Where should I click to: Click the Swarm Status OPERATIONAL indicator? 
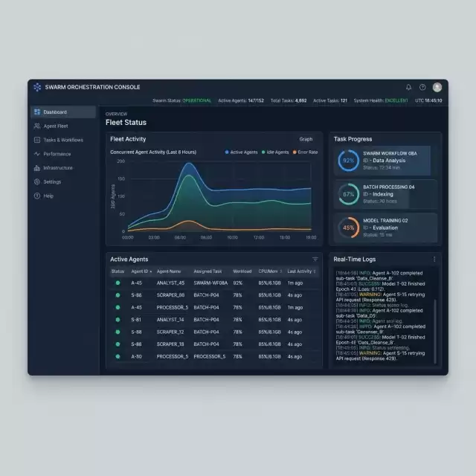pyautogui.click(x=181, y=100)
